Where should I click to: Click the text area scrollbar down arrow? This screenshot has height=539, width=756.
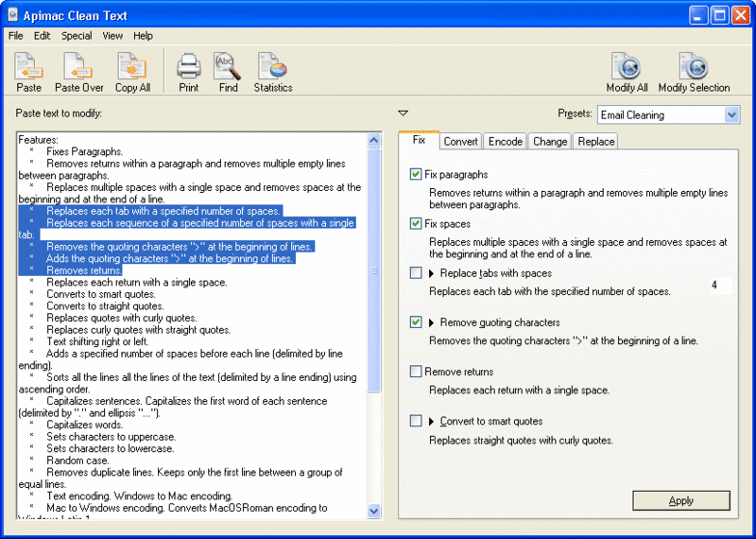click(374, 511)
